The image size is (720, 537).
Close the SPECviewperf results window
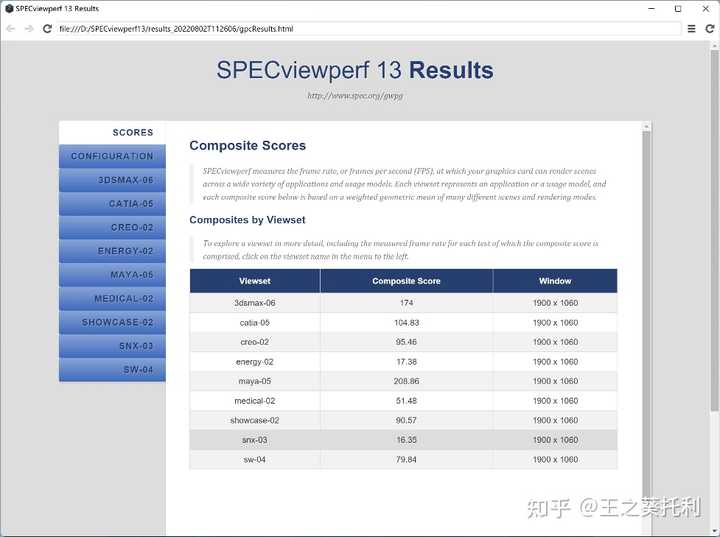tap(706, 8)
